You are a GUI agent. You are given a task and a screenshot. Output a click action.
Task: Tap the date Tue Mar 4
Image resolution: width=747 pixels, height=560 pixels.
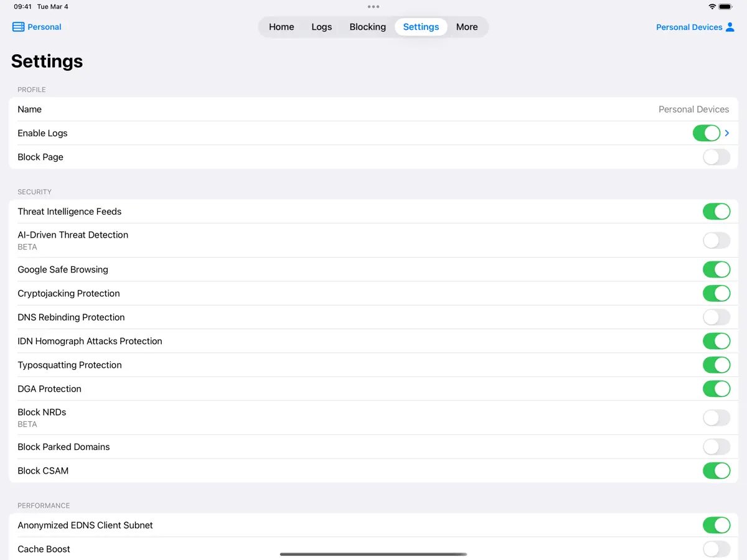tap(53, 7)
